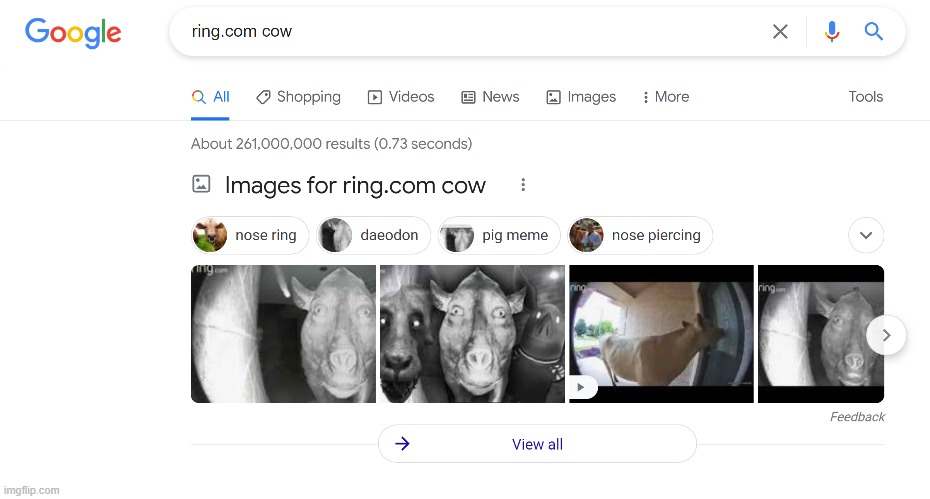Click the Feedback link
The image size is (930, 499).
tap(856, 417)
